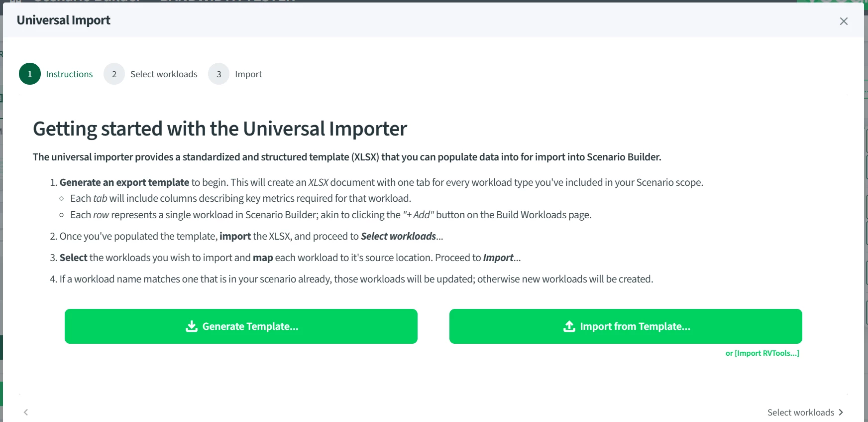The height and width of the screenshot is (422, 868).
Task: Click the Universal Import dialog title
Action: [64, 20]
